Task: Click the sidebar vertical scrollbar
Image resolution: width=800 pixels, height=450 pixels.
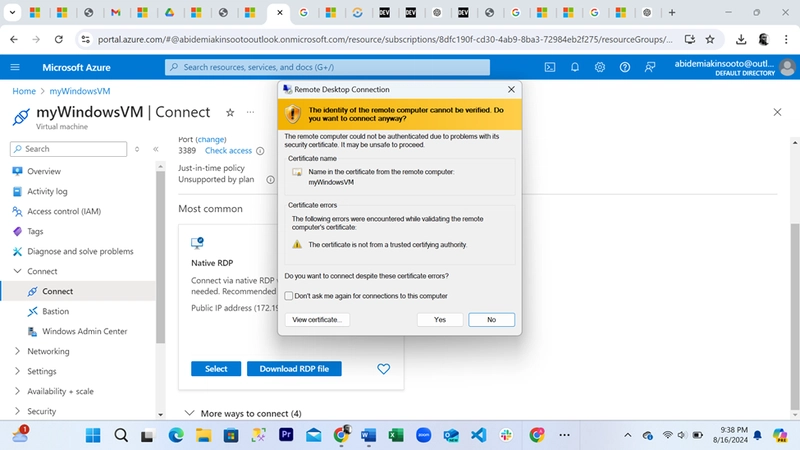Action: [160, 258]
